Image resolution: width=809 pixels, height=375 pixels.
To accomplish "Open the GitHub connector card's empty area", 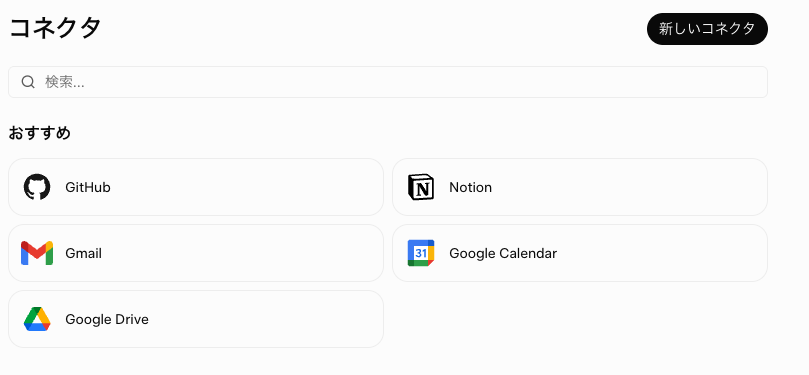I will pos(248,187).
